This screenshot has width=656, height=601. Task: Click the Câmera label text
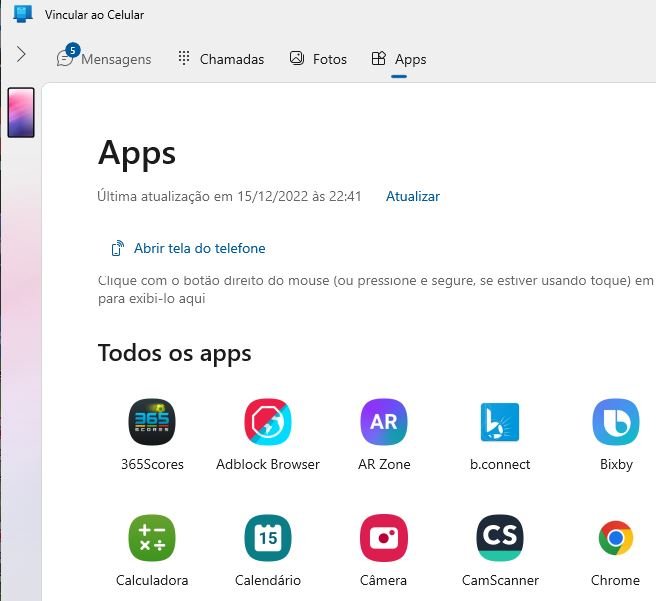[383, 580]
